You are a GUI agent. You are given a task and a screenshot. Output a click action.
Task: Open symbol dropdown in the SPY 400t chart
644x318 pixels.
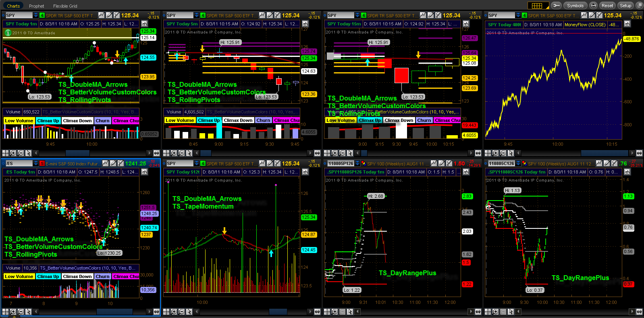click(x=518, y=15)
